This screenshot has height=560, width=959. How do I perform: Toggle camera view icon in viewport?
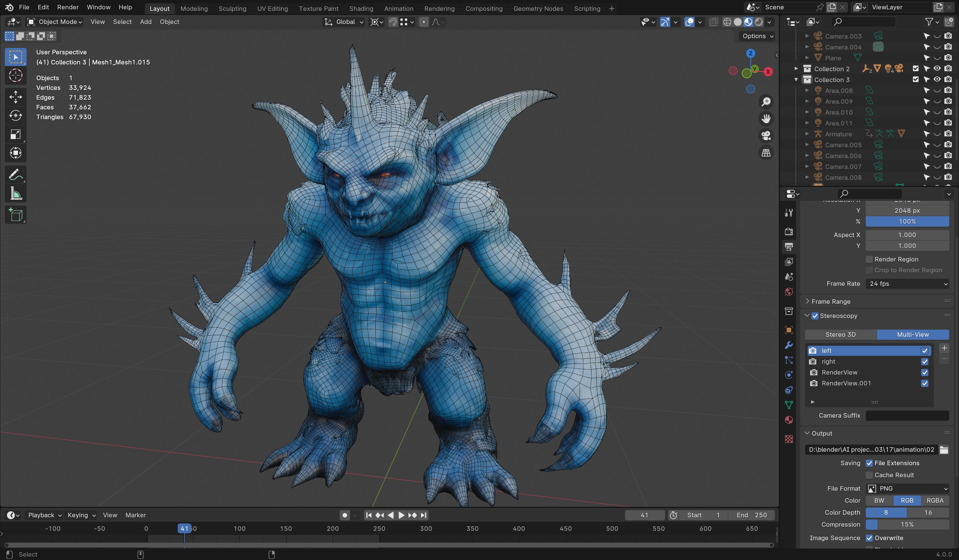click(x=766, y=136)
